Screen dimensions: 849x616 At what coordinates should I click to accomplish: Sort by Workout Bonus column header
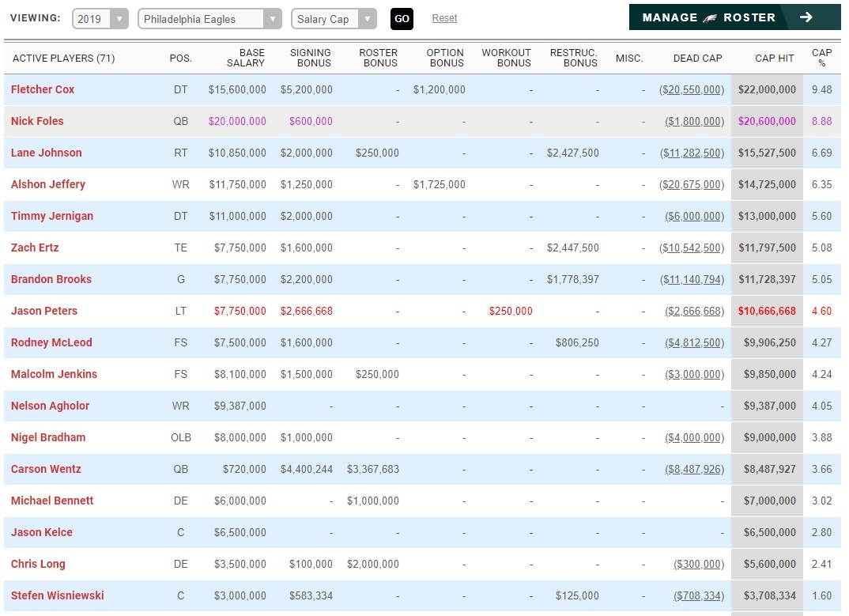[506, 58]
